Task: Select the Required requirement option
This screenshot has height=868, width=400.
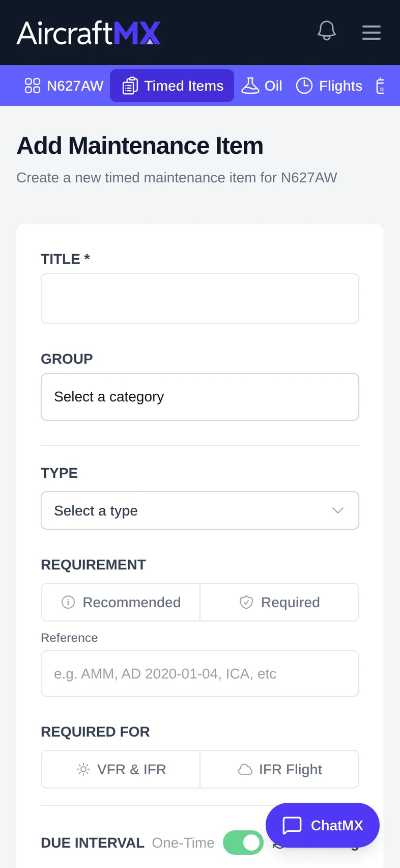Action: pyautogui.click(x=279, y=602)
